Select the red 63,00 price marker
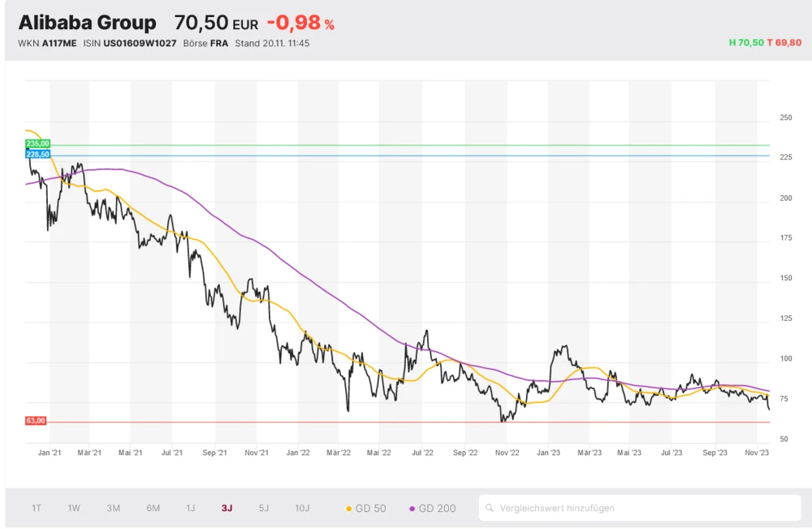 pos(36,421)
